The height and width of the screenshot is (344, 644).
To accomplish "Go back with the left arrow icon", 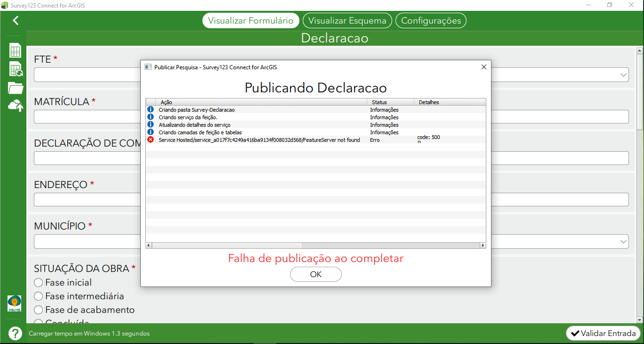I will point(16,20).
